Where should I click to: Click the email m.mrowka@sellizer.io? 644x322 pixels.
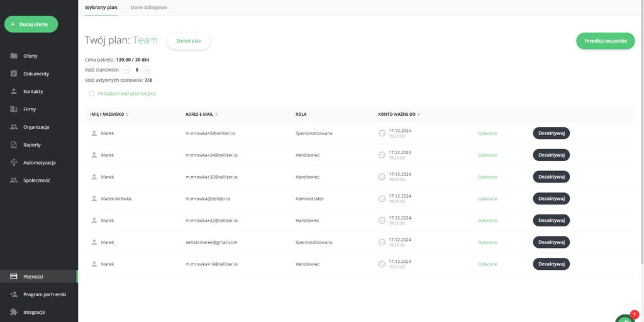(x=208, y=199)
